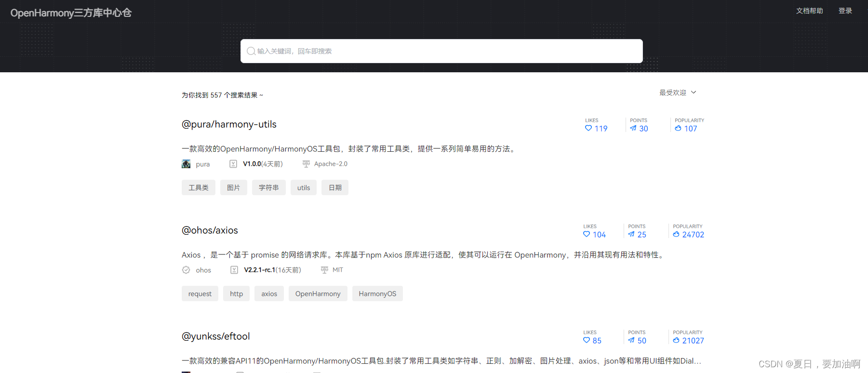Open the @yunkss/eftool package
The image size is (868, 373).
tap(215, 336)
